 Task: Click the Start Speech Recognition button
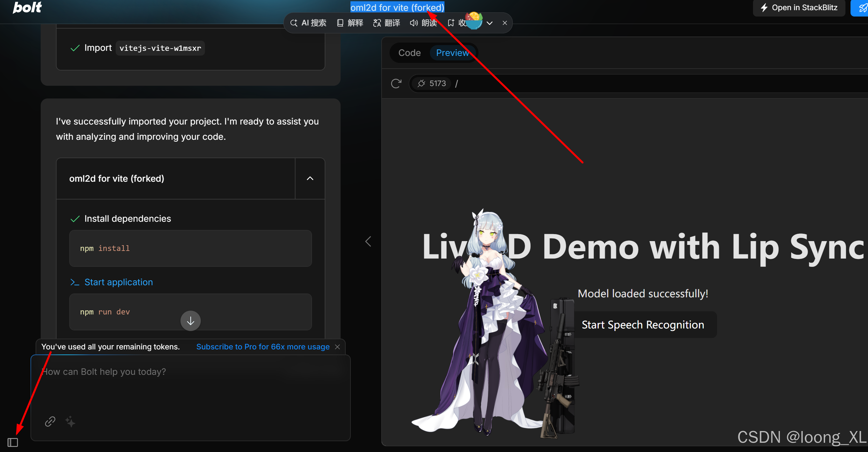[x=642, y=324]
